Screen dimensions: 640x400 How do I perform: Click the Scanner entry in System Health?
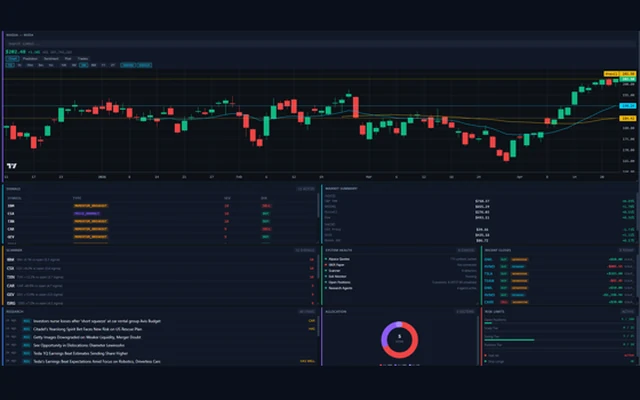[401, 271]
